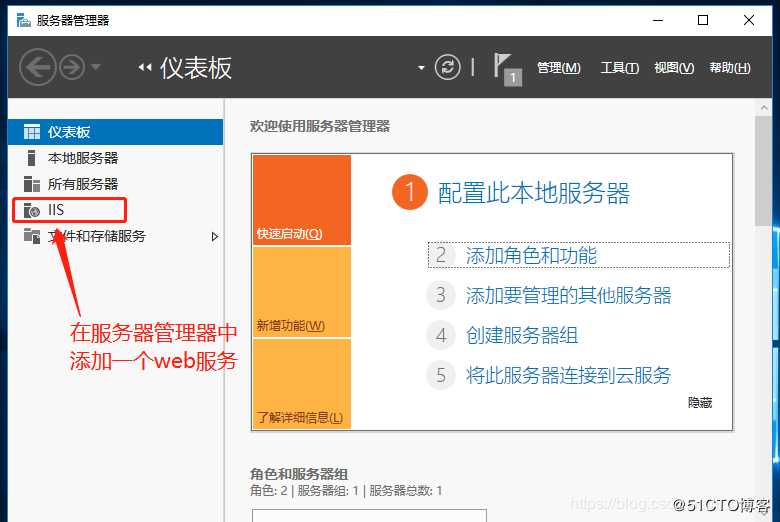The width and height of the screenshot is (780, 522).
Task: Click the 配置此本地服务器 link
Action: click(x=533, y=193)
